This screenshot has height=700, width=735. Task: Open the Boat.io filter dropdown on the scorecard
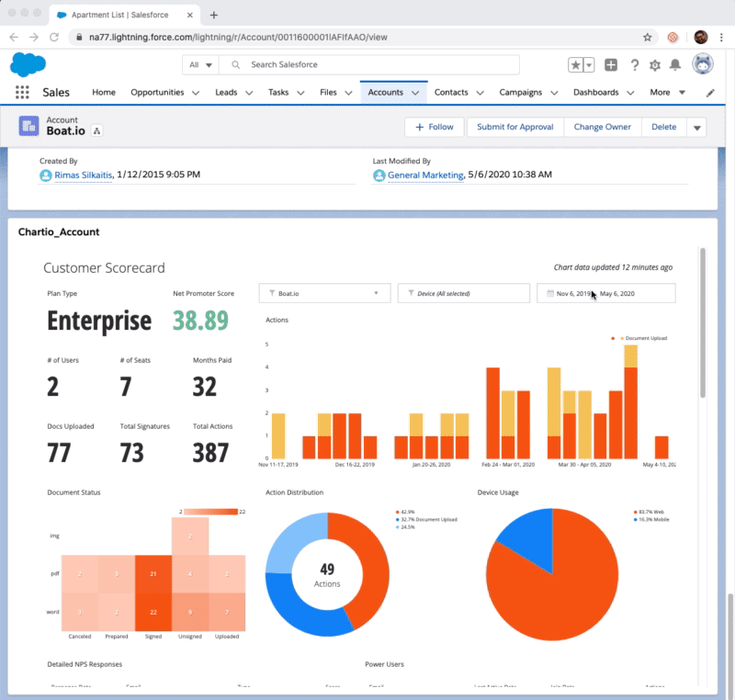pyautogui.click(x=324, y=293)
